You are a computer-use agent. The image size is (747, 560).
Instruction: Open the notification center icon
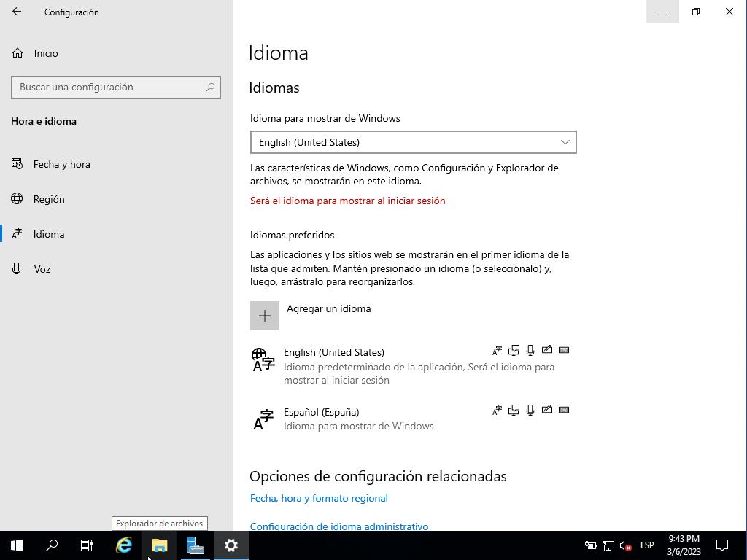pos(722,545)
